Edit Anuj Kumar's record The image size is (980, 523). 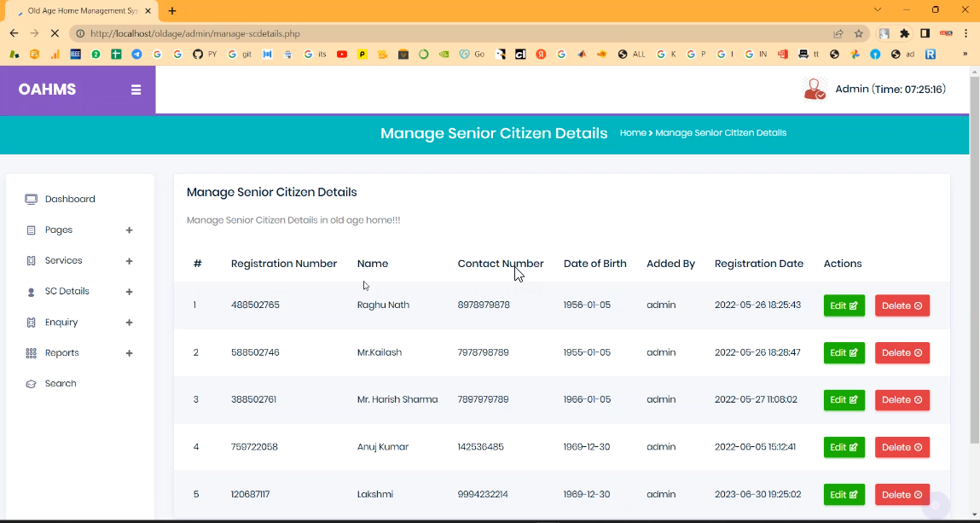tap(844, 447)
